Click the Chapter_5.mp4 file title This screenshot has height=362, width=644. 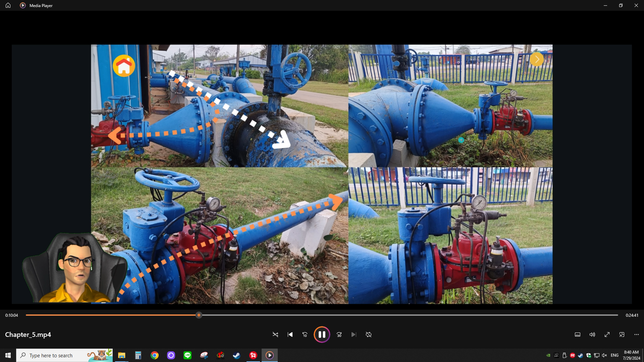point(28,334)
